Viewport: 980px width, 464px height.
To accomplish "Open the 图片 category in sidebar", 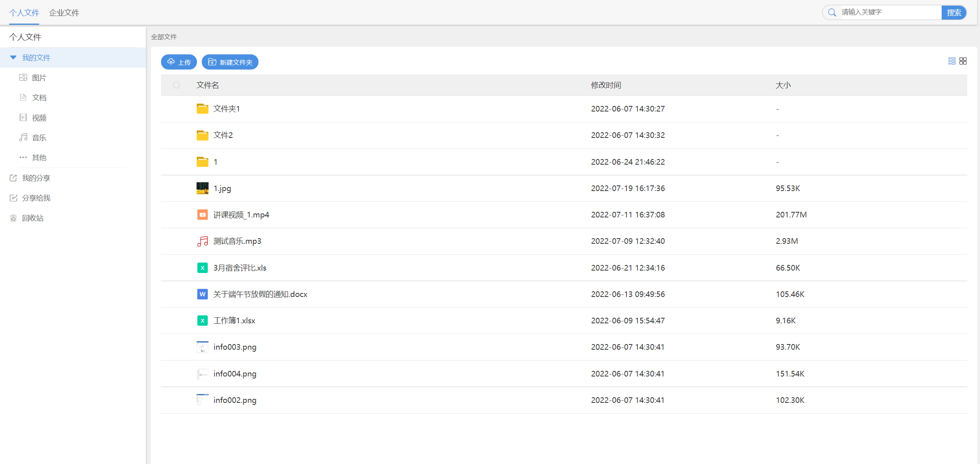I will click(39, 78).
